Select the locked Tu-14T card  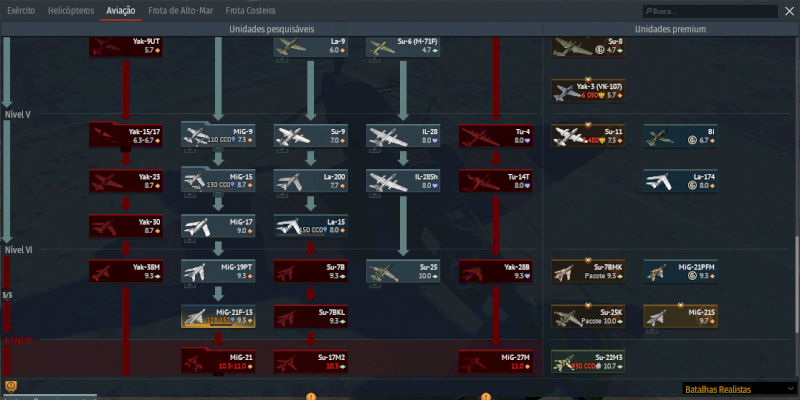point(495,181)
